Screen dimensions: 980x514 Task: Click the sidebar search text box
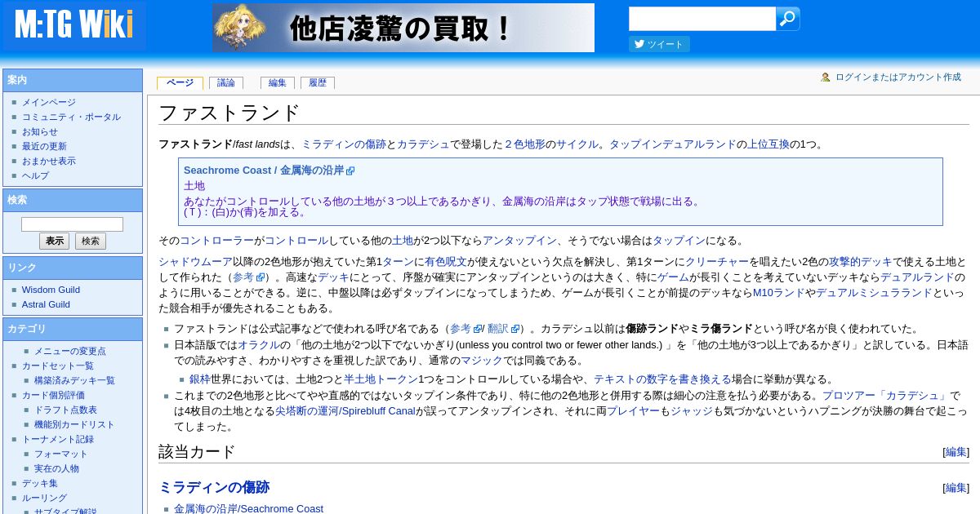(x=72, y=224)
